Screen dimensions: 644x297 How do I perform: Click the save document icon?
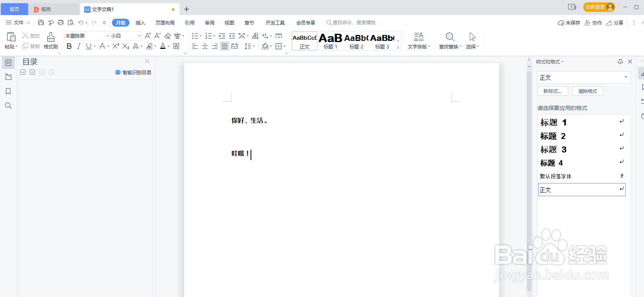click(x=41, y=23)
